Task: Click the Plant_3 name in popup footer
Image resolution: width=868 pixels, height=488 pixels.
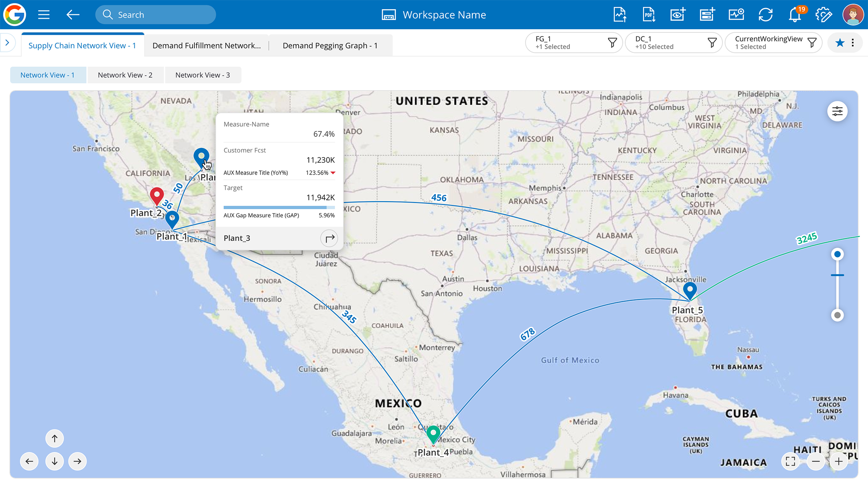Action: point(237,238)
